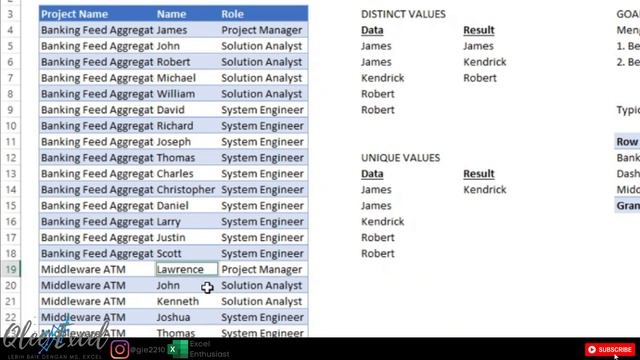This screenshot has width=640, height=360.
Task: Select Solution Analyst in row 7
Action: (264, 78)
